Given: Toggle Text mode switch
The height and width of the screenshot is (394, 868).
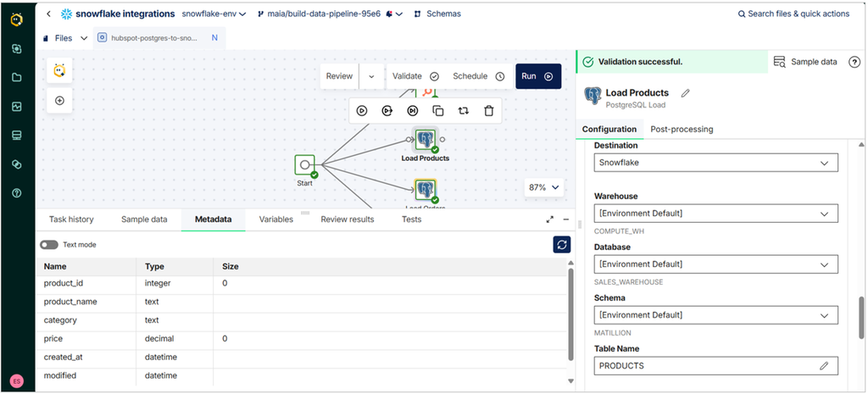Looking at the screenshot, I should point(48,245).
